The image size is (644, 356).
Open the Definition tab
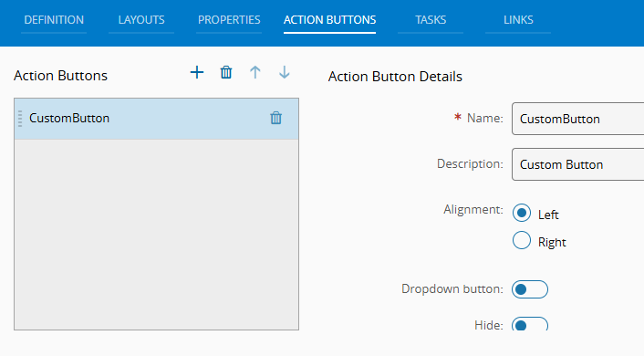pyautogui.click(x=54, y=20)
